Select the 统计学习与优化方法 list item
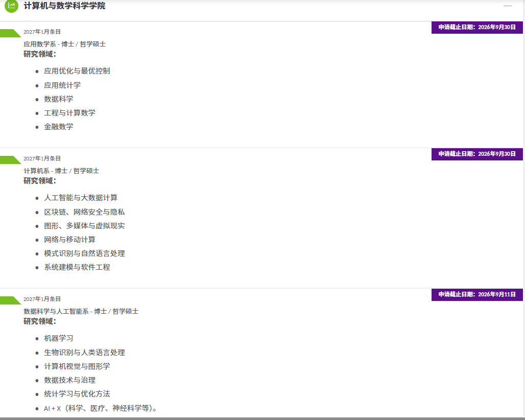Viewport: 525px width, 420px height. click(77, 393)
